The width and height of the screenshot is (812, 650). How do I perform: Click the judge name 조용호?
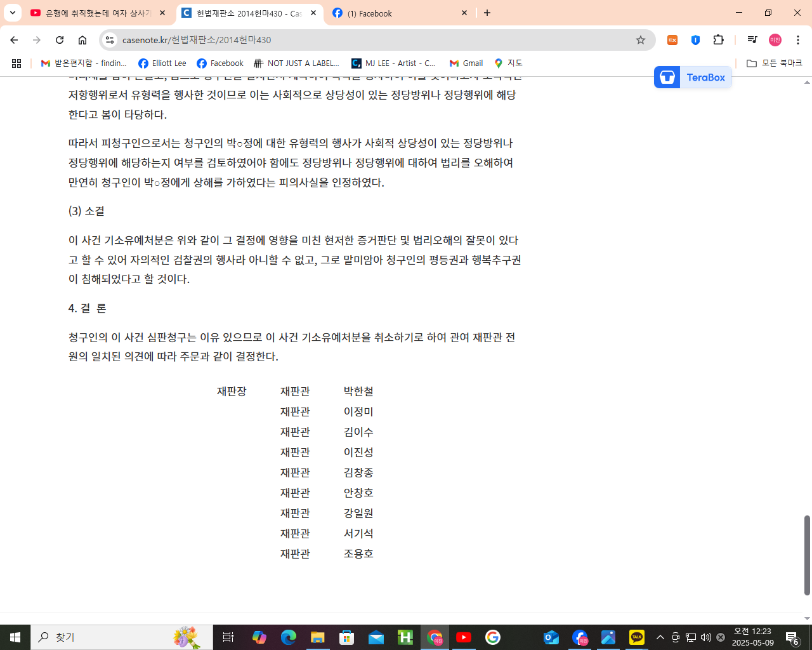(x=358, y=554)
